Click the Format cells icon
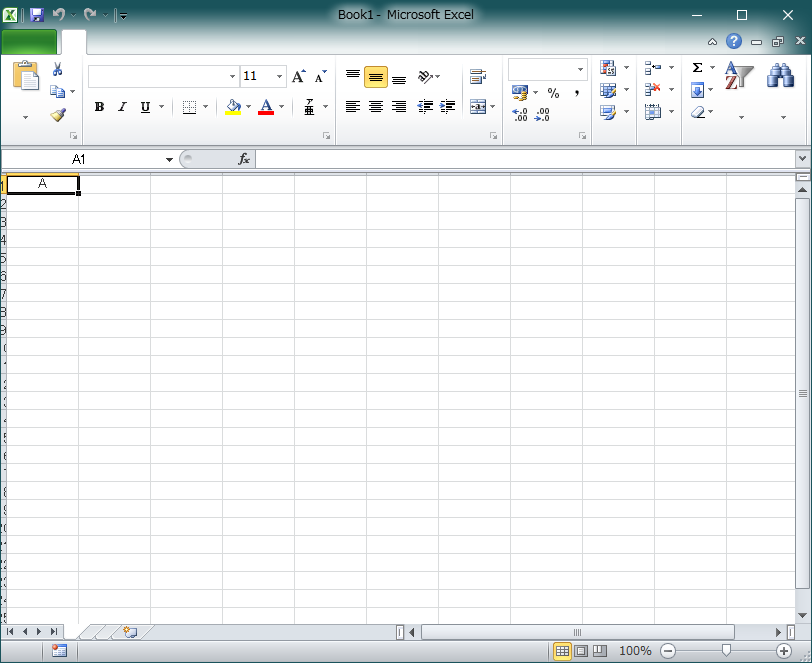 point(653,111)
